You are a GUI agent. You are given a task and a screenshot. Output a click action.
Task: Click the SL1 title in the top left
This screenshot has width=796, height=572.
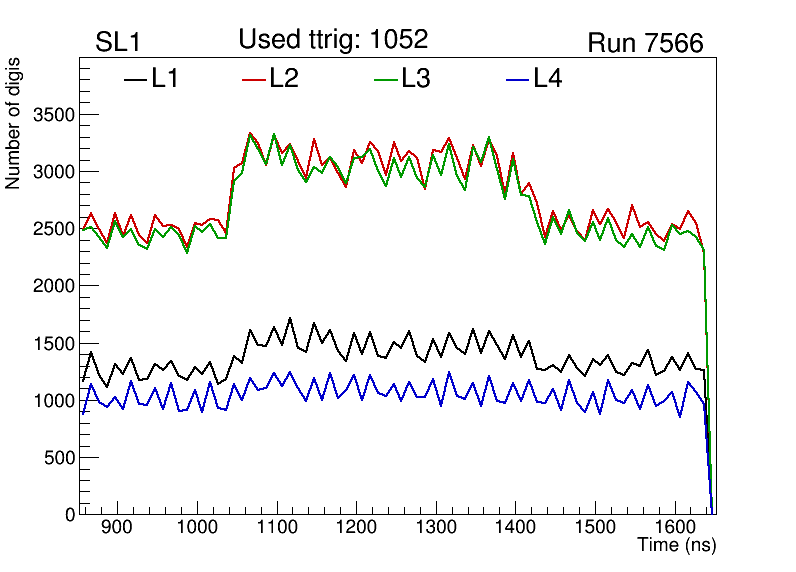click(119, 43)
